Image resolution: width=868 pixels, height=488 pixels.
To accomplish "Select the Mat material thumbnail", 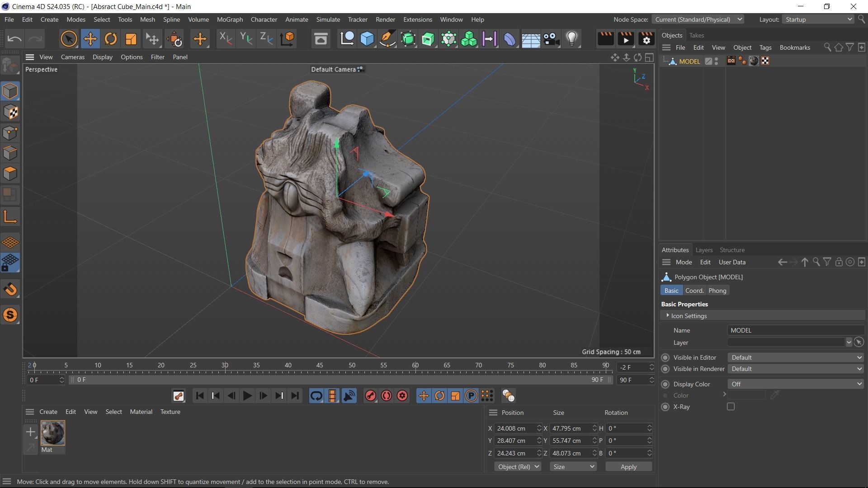I will (52, 433).
